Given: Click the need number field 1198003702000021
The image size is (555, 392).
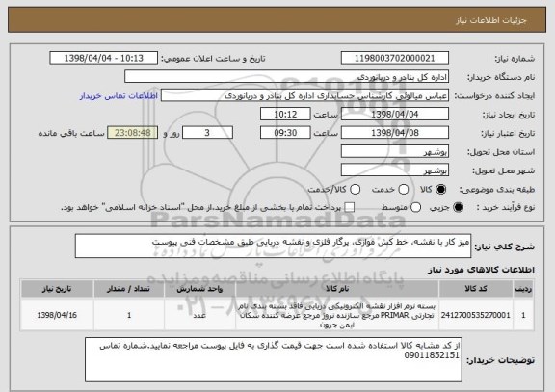Looking at the screenshot, I should (x=395, y=58).
